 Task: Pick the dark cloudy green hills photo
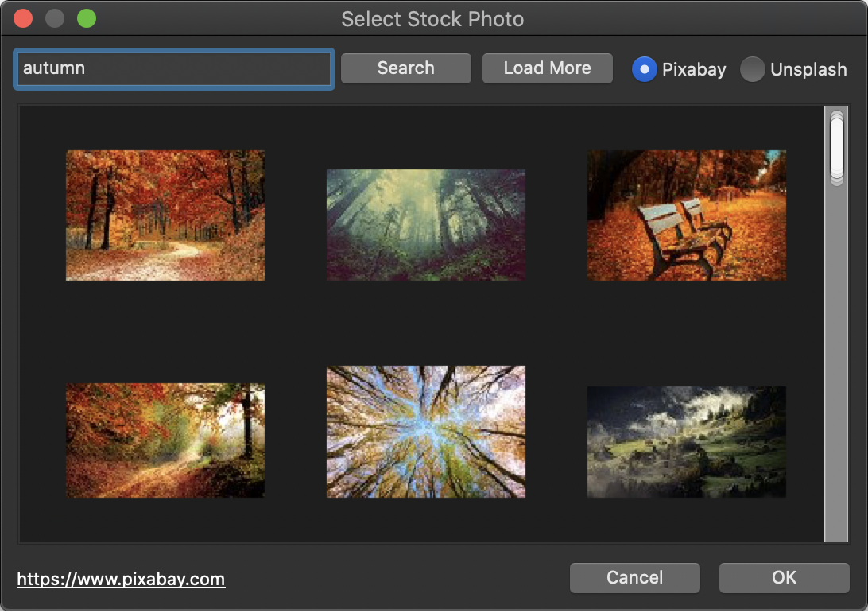point(687,442)
